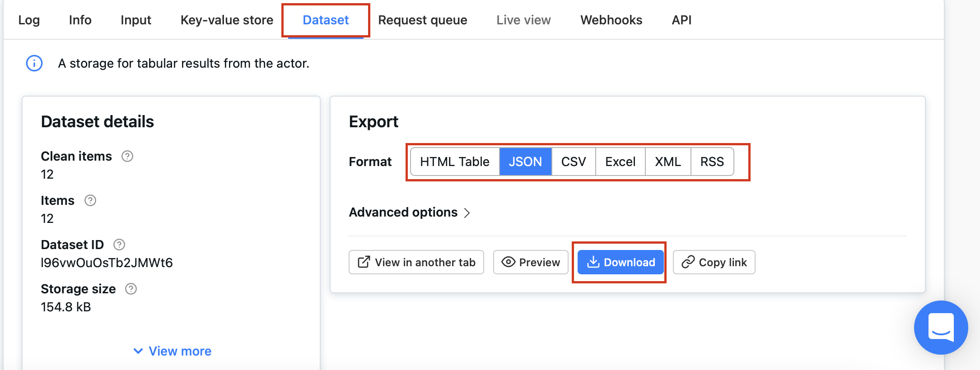Expand View more dataset details

[172, 351]
